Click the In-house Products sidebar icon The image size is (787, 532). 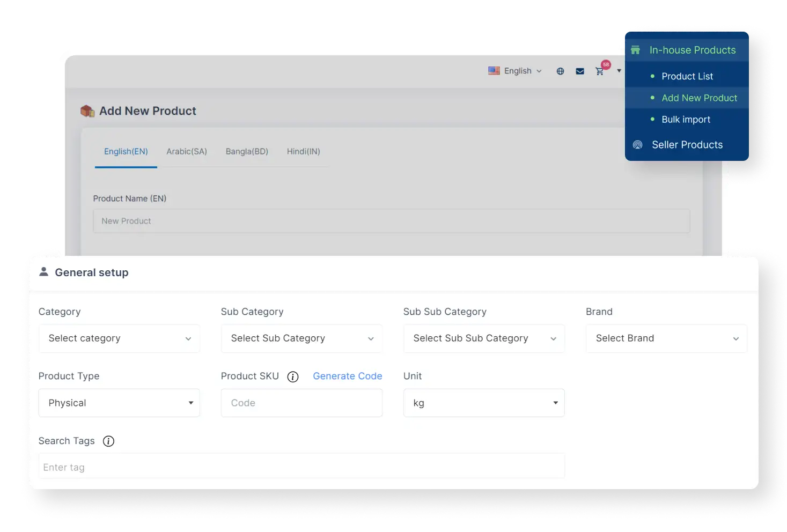635,49
